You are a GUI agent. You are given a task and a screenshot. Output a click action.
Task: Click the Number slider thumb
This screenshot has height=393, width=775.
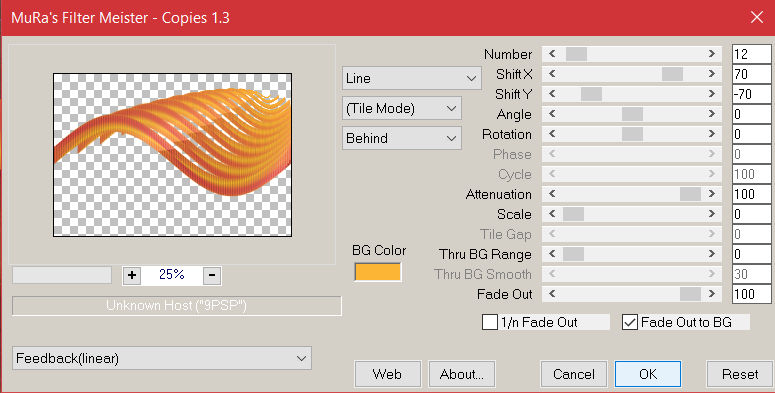[x=576, y=54]
